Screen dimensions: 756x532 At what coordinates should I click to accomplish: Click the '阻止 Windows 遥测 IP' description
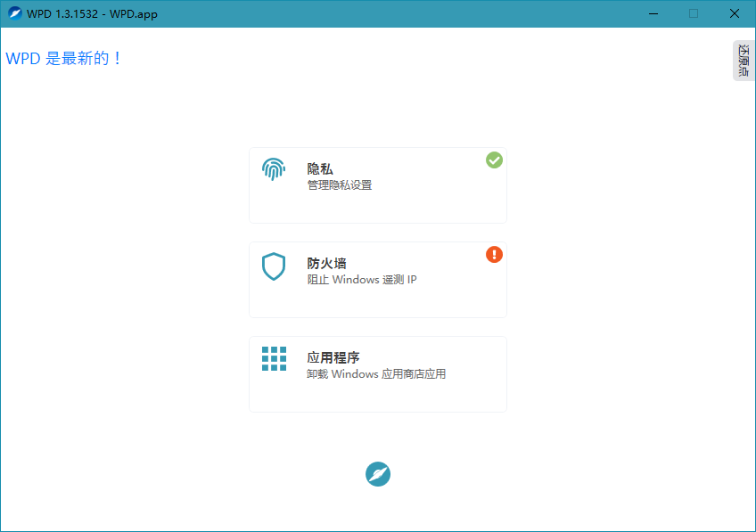362,280
